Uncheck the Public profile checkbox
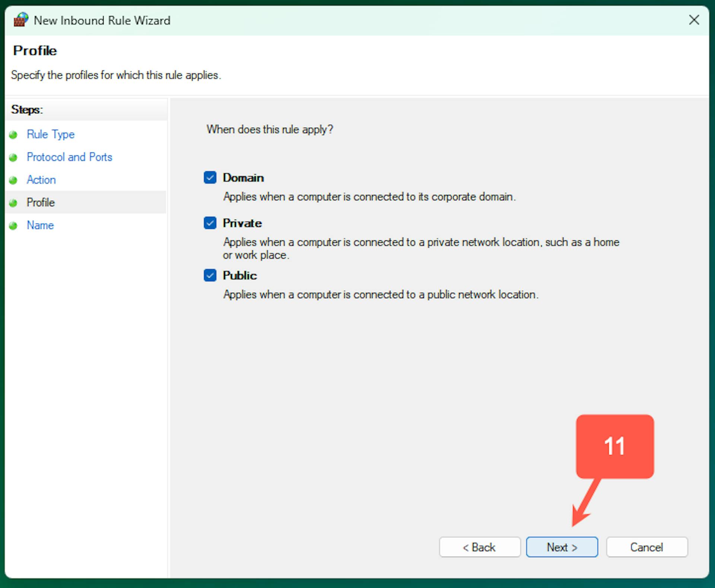 (x=210, y=275)
